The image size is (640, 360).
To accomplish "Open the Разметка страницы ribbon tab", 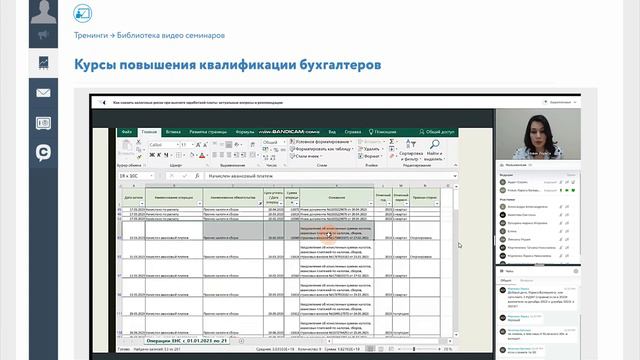I will point(208,132).
